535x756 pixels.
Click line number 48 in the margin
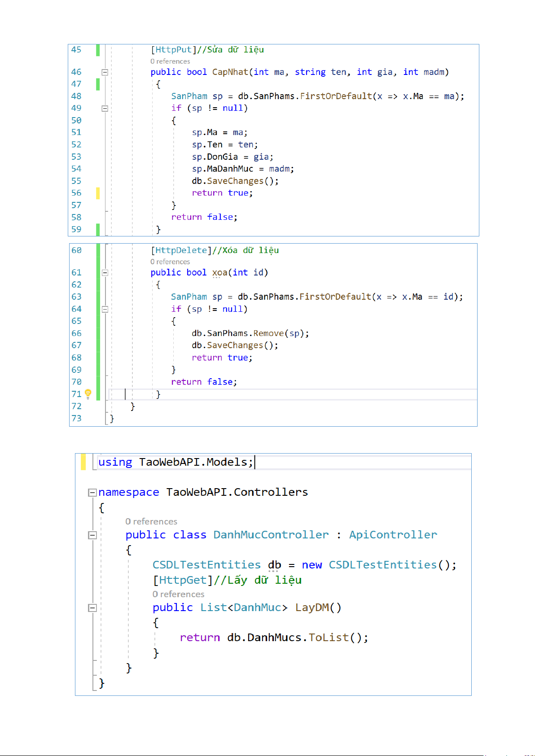click(76, 96)
